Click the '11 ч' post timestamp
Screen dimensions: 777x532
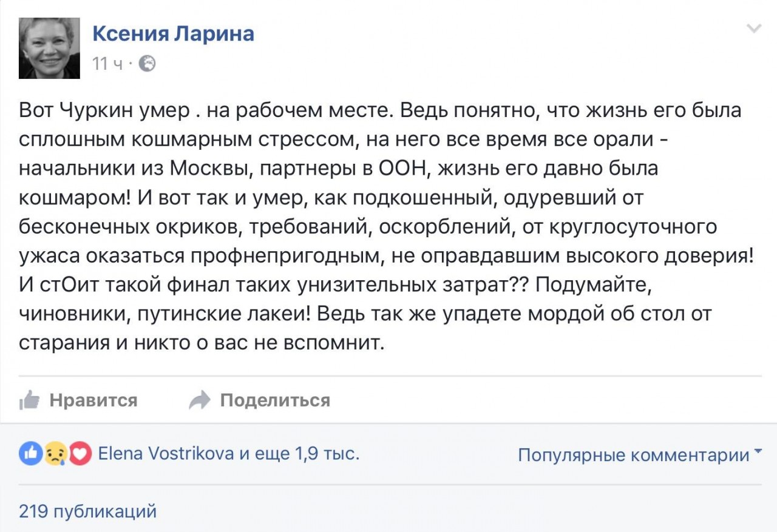point(107,63)
